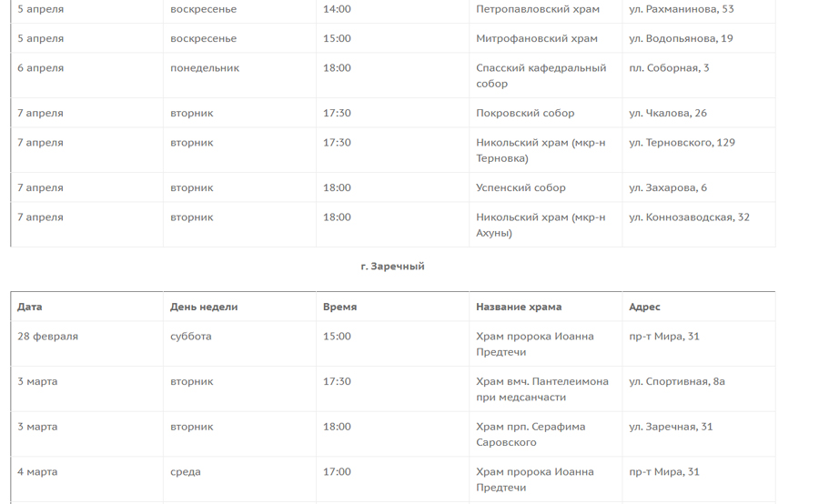The width and height of the screenshot is (819, 504).
Task: Click the address "ул. Коннозаводская, 32"
Action: [x=689, y=217]
